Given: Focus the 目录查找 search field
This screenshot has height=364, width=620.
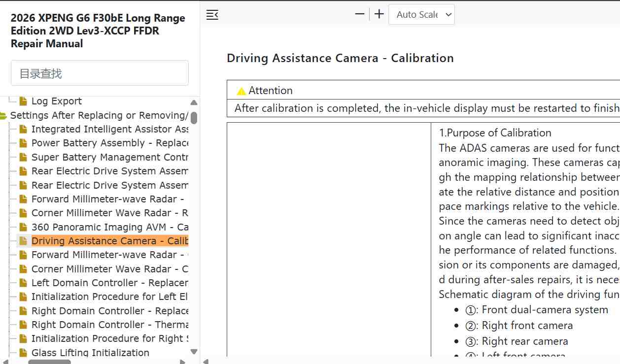Looking at the screenshot, I should click(x=100, y=73).
